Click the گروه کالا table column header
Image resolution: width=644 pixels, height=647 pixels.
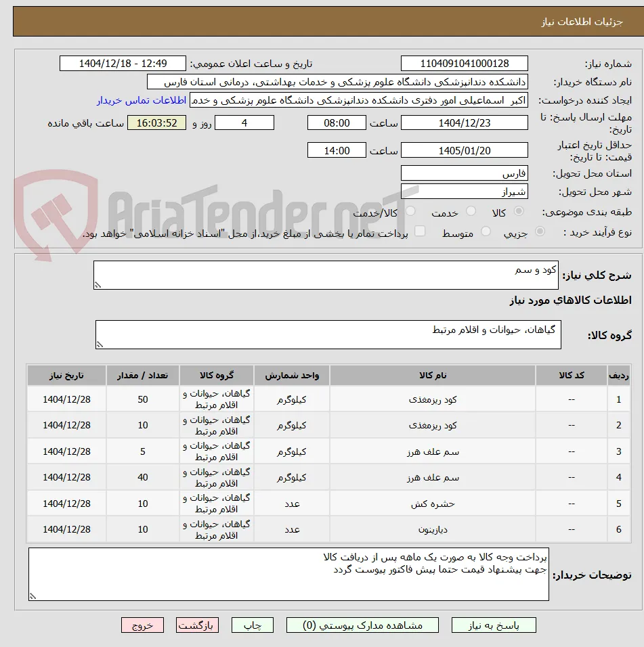pyautogui.click(x=217, y=375)
